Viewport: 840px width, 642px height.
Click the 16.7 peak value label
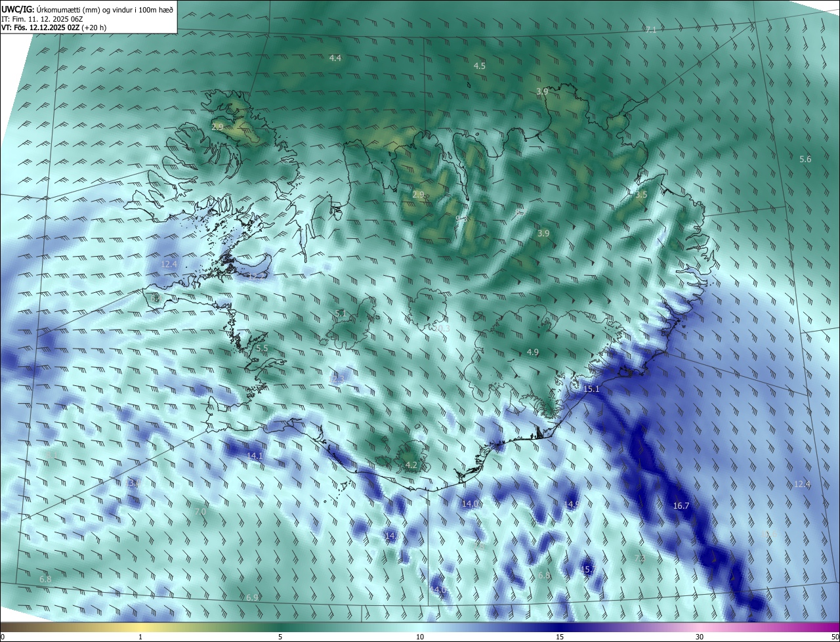(x=681, y=506)
